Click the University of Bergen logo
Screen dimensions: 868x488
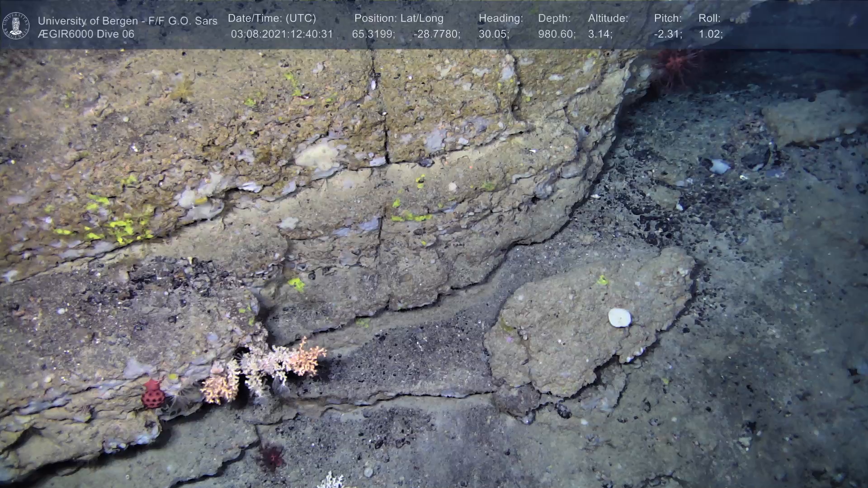pos(16,25)
